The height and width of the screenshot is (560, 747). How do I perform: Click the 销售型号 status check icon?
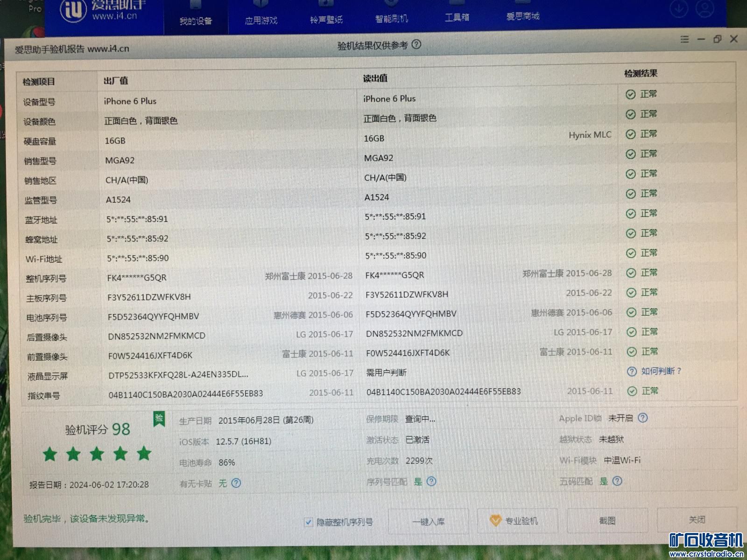(x=630, y=154)
